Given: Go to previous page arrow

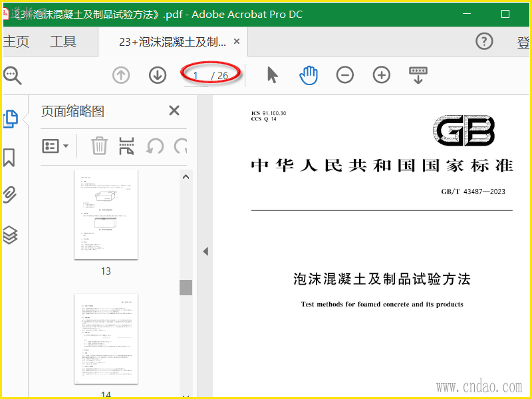Looking at the screenshot, I should click(x=121, y=75).
